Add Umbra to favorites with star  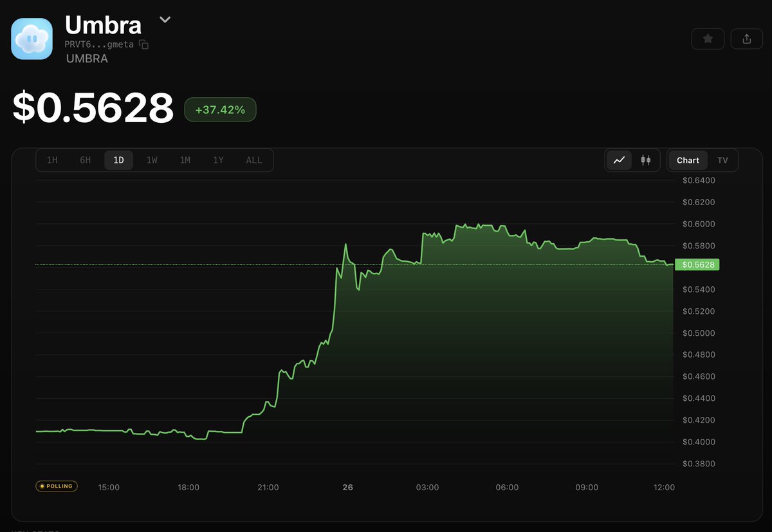pyautogui.click(x=708, y=39)
